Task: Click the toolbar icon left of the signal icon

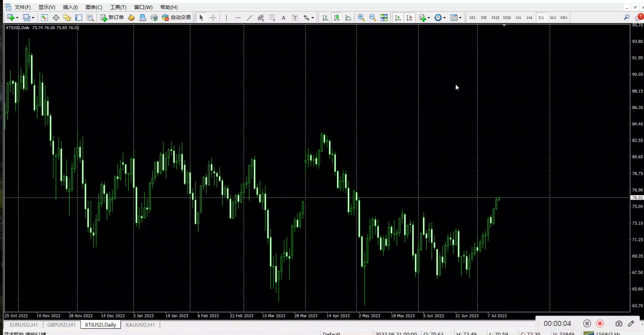Action: point(143,18)
